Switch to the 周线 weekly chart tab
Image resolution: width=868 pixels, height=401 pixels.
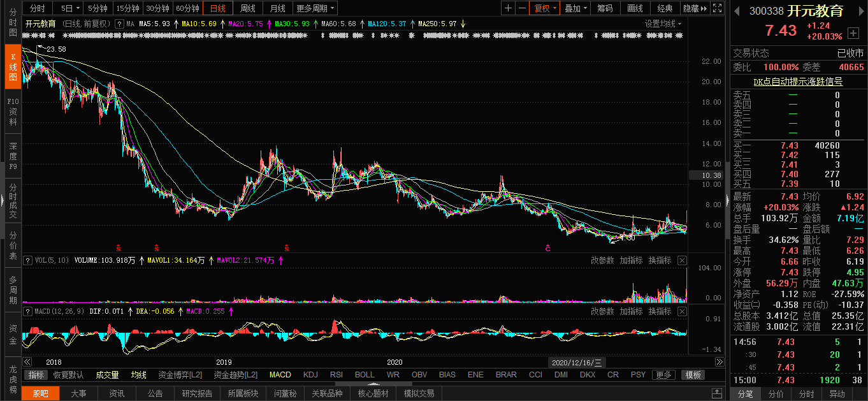tap(247, 8)
